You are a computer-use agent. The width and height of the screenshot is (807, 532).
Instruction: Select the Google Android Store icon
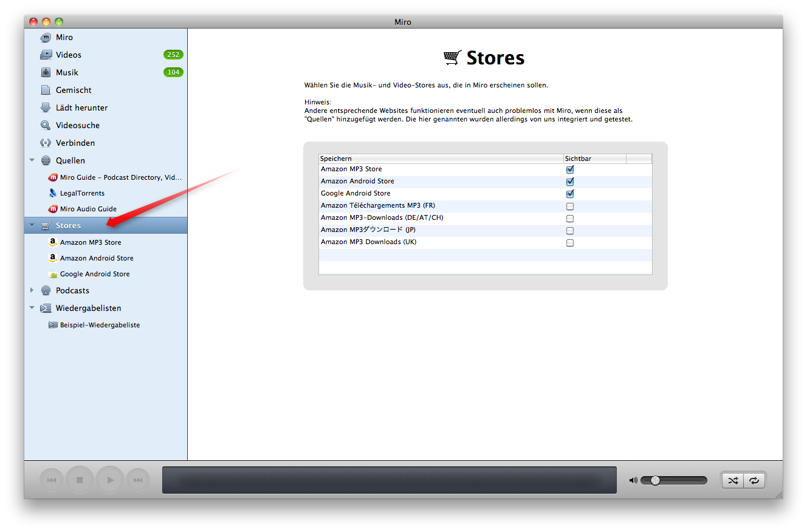[x=52, y=274]
